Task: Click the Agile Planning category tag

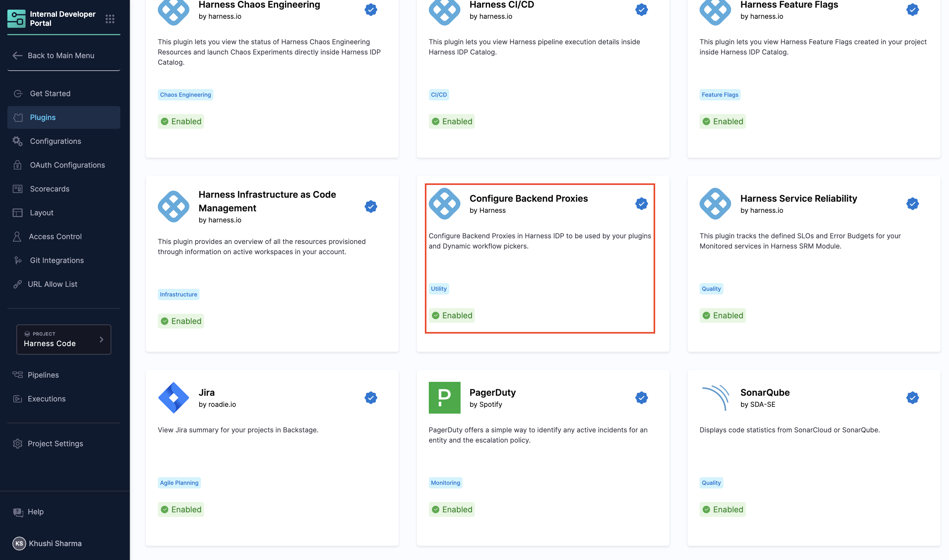Action: click(x=179, y=483)
